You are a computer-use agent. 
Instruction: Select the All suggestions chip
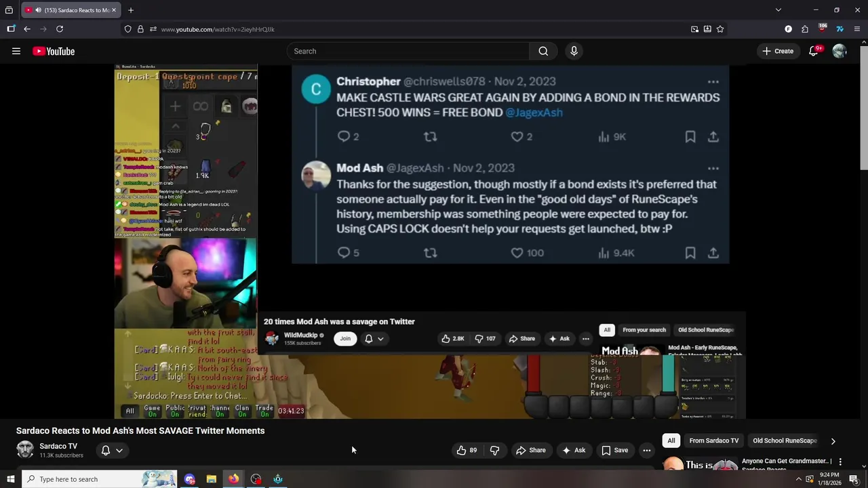coord(671,441)
